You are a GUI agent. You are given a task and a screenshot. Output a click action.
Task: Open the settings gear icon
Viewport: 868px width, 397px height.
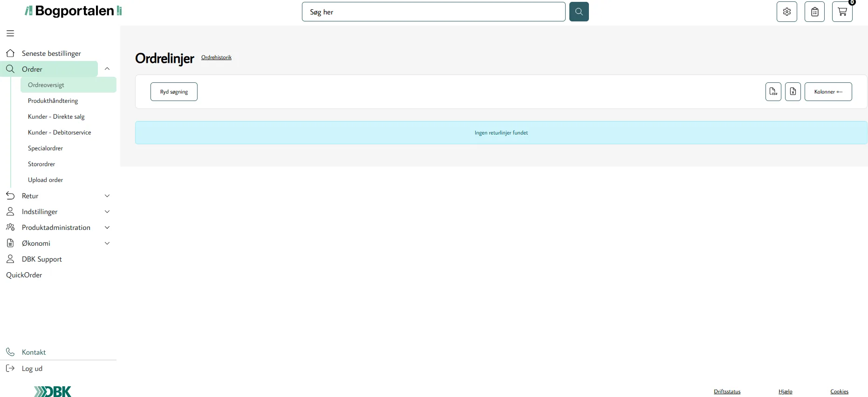[786, 12]
